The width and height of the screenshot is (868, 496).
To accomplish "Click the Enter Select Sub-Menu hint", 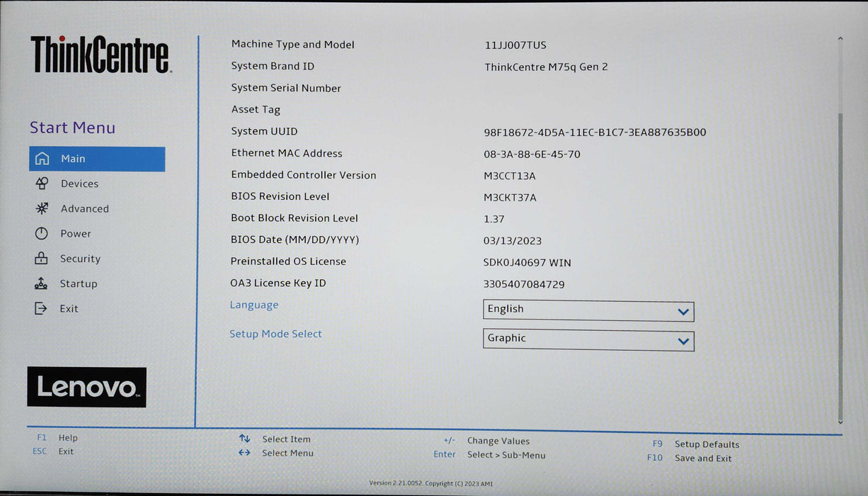I will [x=489, y=455].
